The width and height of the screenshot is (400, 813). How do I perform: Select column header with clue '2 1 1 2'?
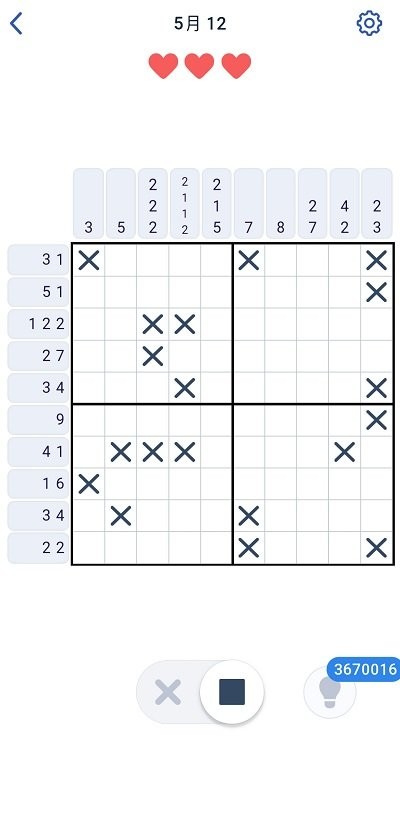point(185,203)
